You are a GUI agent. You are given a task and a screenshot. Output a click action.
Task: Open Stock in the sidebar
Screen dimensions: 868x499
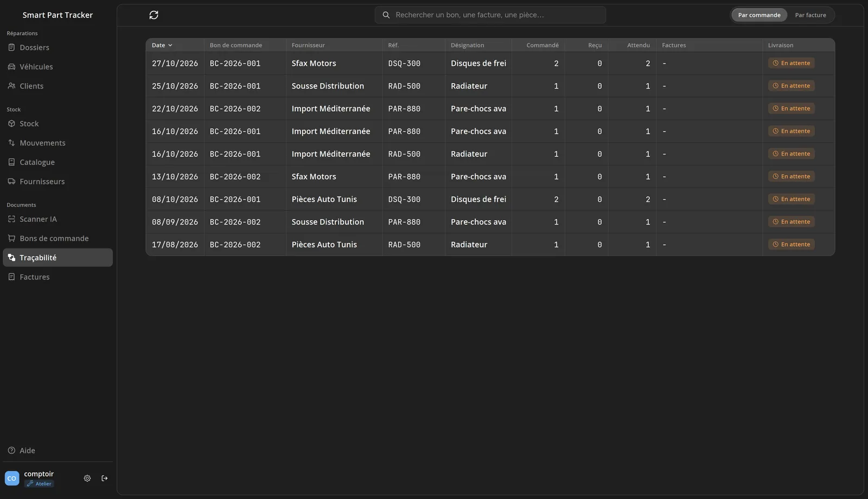click(58, 124)
